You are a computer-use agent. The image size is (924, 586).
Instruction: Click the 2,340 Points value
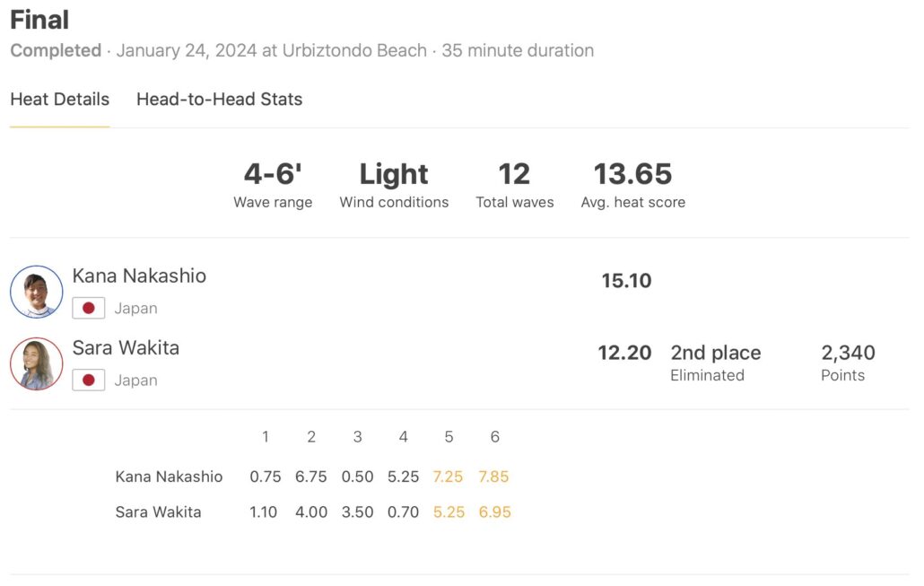[x=848, y=353]
